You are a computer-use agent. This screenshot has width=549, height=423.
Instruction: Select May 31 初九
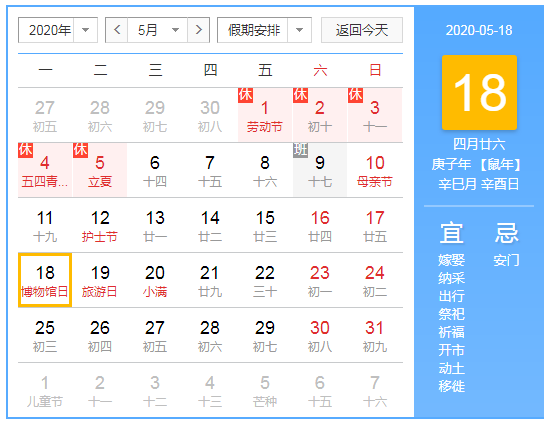[x=375, y=335]
